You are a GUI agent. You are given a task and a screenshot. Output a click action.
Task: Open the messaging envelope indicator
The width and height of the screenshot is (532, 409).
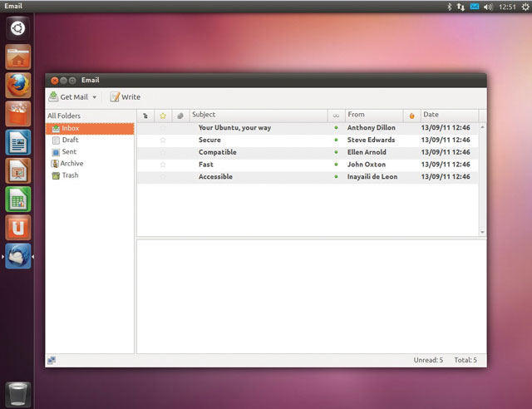click(x=475, y=7)
